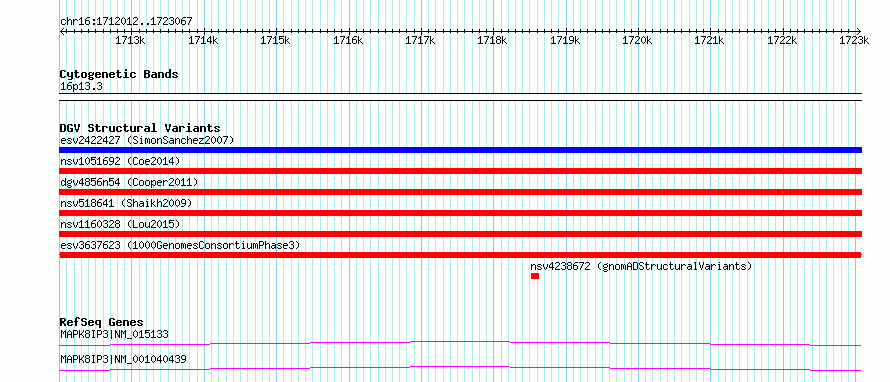This screenshot has width=890, height=382.
Task: Click the magenta MAPK8IP3|NM_015133 transcript line
Action: 460,343
